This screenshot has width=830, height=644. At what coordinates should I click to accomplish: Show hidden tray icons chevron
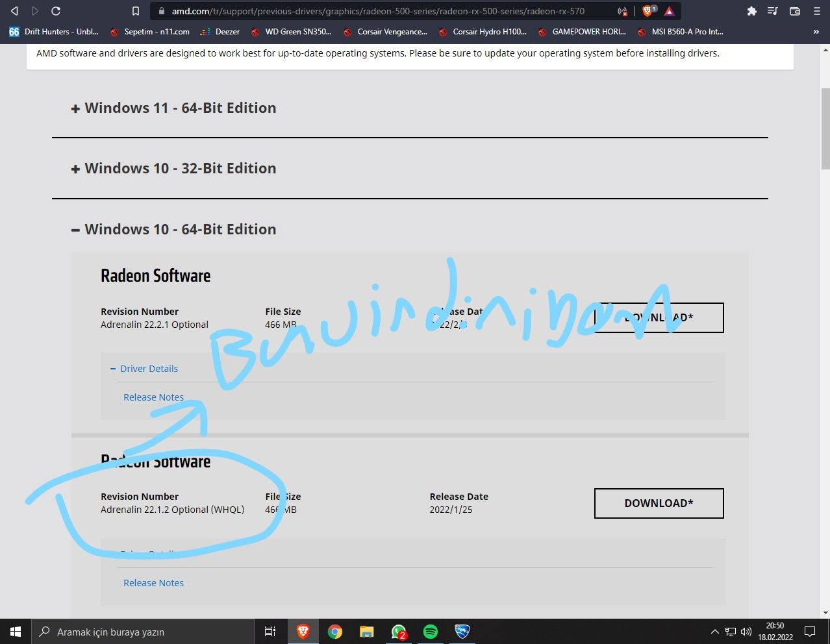click(714, 632)
